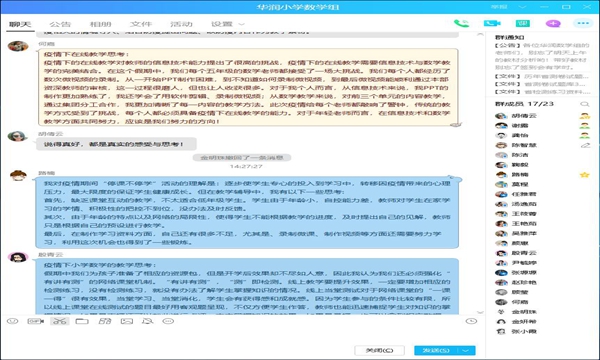Search group members with magnifier icon
This screenshot has width=600, height=360.
click(x=584, y=104)
